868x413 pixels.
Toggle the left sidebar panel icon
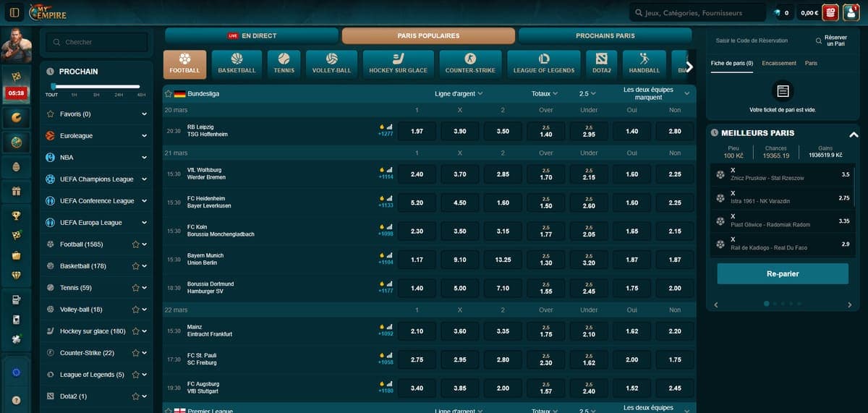(14, 12)
